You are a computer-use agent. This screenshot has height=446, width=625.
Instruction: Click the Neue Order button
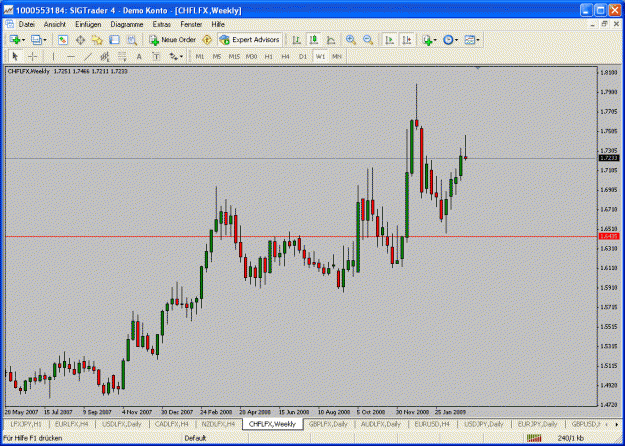[x=173, y=40]
